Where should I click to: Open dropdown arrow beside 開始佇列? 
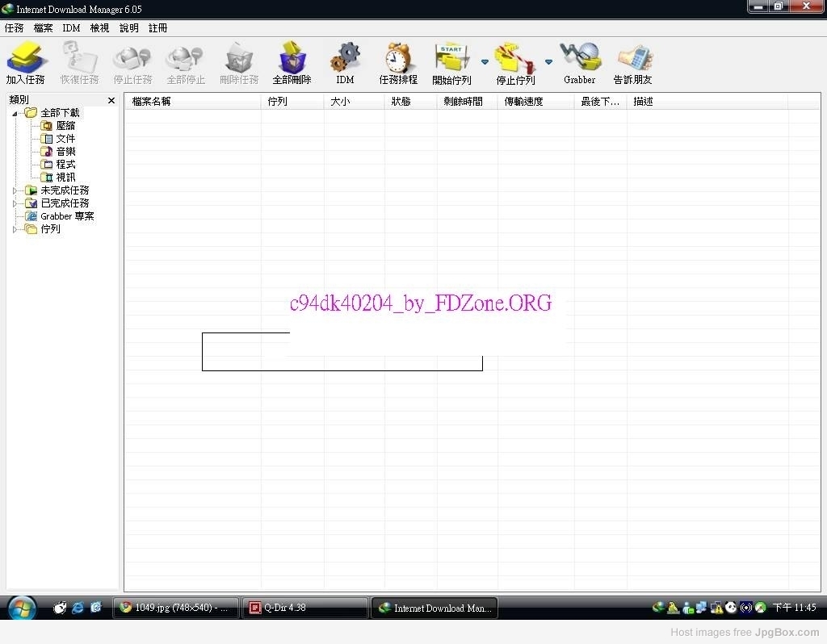click(x=485, y=61)
